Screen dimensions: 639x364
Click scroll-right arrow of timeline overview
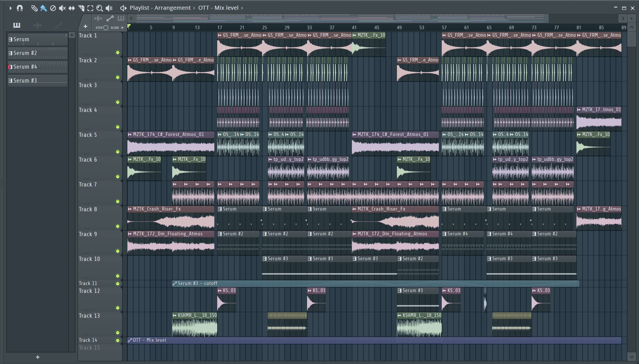[x=623, y=18]
